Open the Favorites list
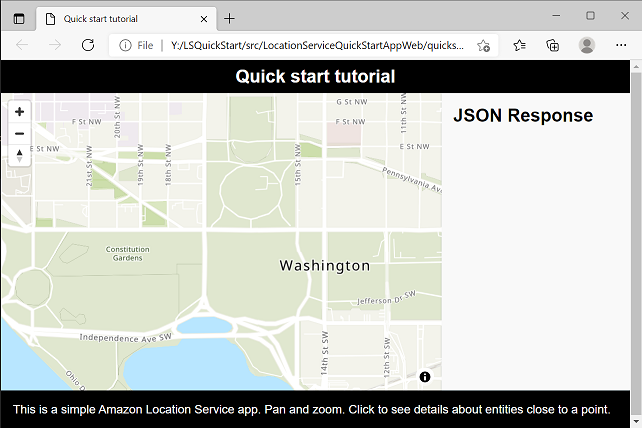Viewport: 642px width, 428px height. click(x=520, y=45)
